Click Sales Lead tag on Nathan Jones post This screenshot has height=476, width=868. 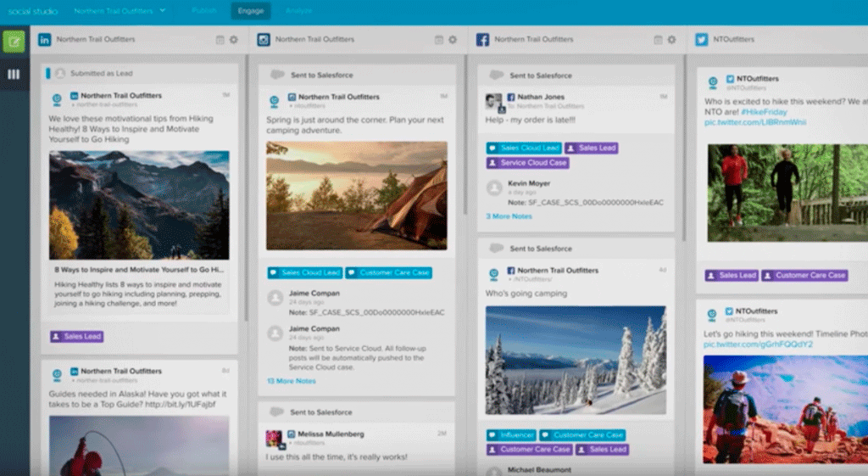point(592,148)
